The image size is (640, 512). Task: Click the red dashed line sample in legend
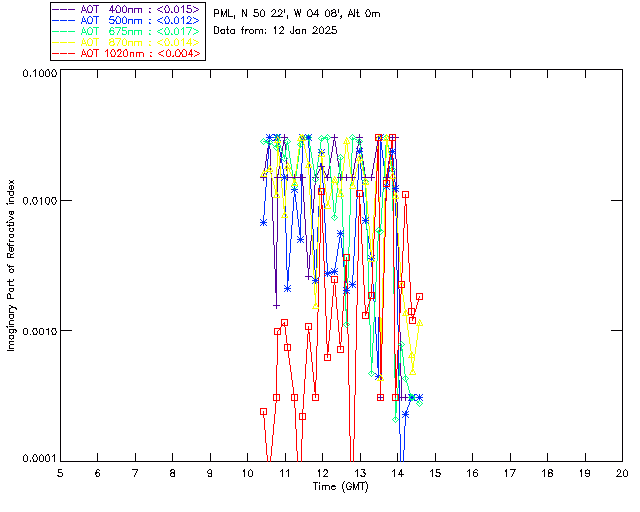click(64, 53)
